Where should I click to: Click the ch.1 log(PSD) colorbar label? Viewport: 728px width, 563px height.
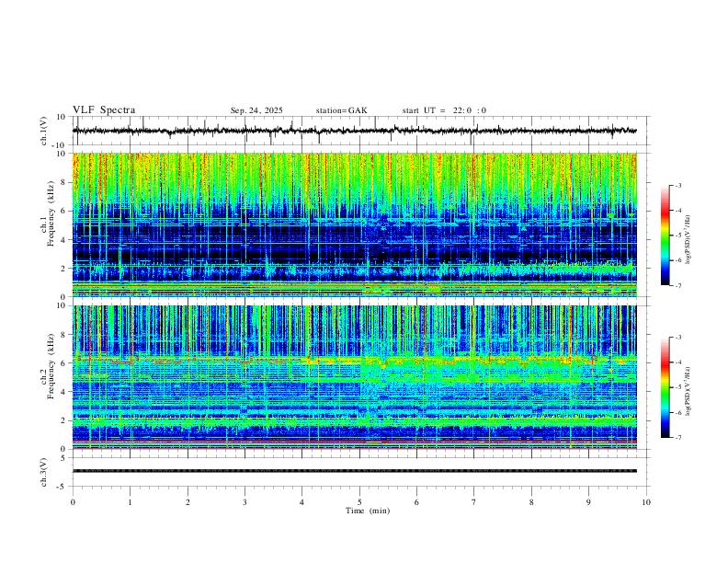[x=688, y=240]
